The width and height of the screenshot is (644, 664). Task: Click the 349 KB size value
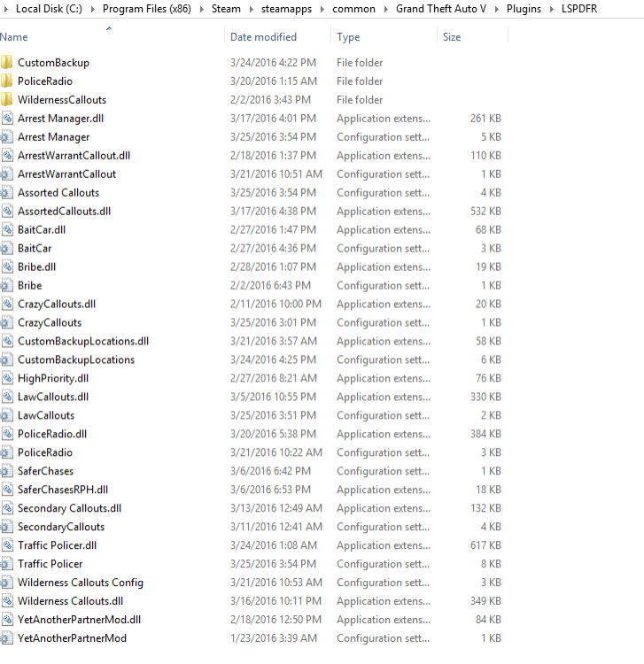point(485,601)
